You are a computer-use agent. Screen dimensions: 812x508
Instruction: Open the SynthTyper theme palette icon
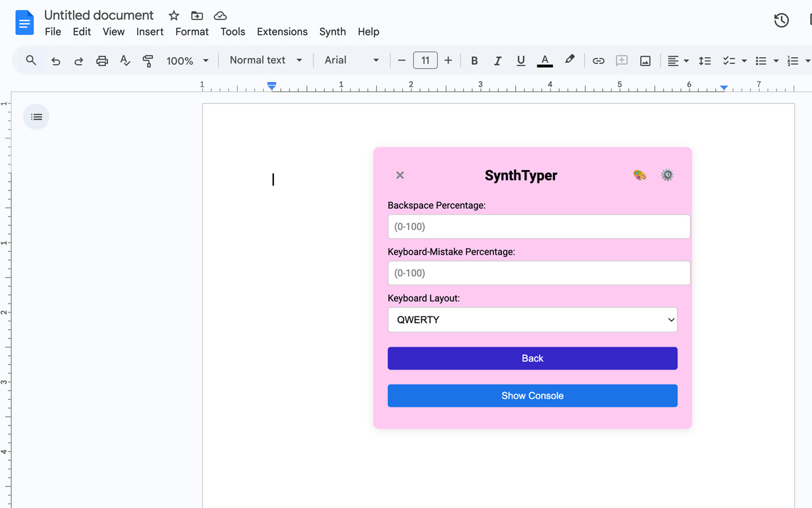pos(639,175)
